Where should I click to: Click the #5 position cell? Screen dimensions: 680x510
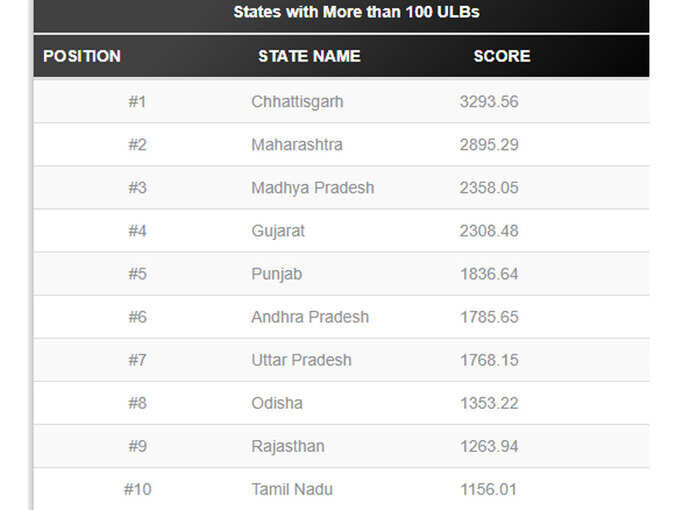click(137, 274)
